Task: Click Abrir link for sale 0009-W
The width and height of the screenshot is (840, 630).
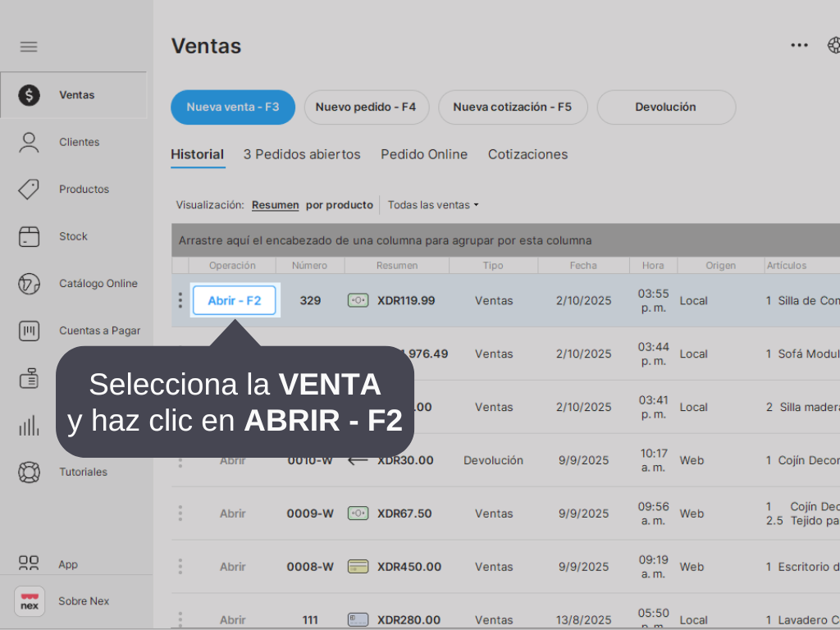Action: (232, 514)
